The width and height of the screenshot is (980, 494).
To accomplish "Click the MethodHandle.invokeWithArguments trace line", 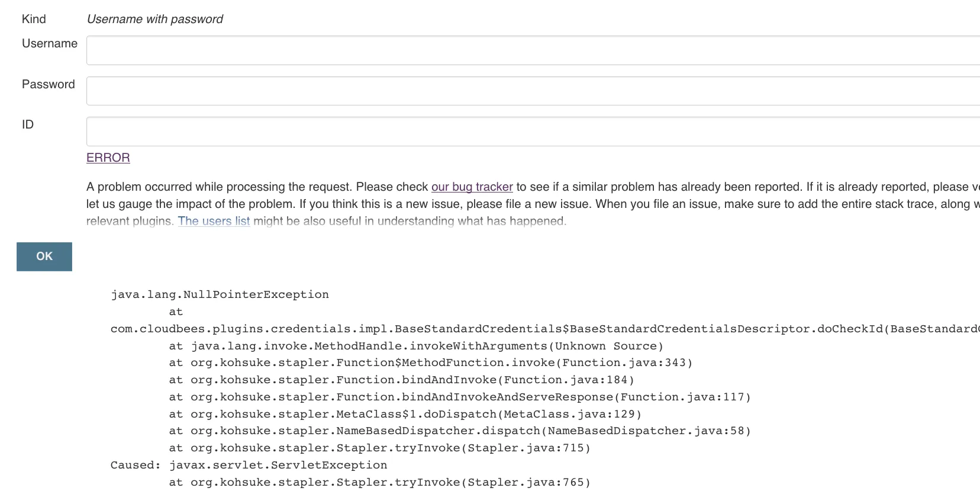I will (x=416, y=346).
